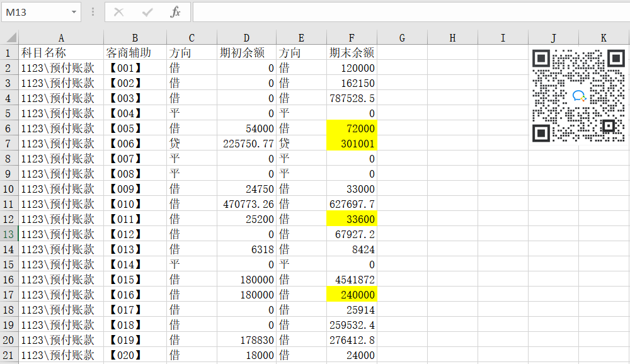The height and width of the screenshot is (364, 630).
Task: Select column C header
Action: click(192, 38)
